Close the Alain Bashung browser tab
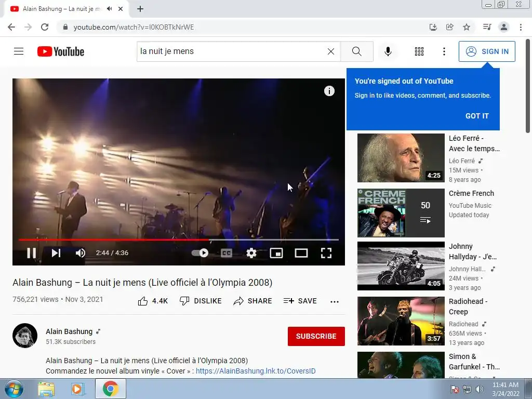Screen dimensions: 532x399 121,9
